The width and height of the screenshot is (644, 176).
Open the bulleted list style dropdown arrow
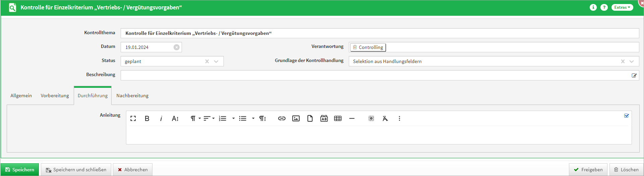253,118
